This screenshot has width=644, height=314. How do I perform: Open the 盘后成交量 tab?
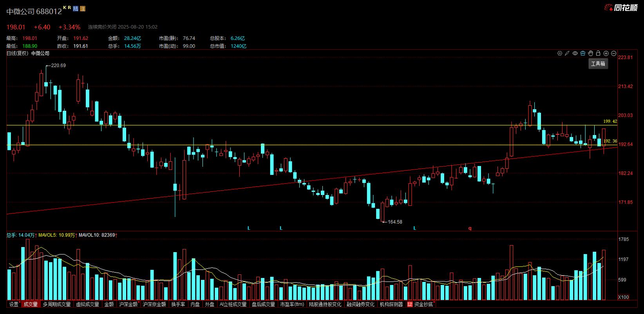(263, 304)
